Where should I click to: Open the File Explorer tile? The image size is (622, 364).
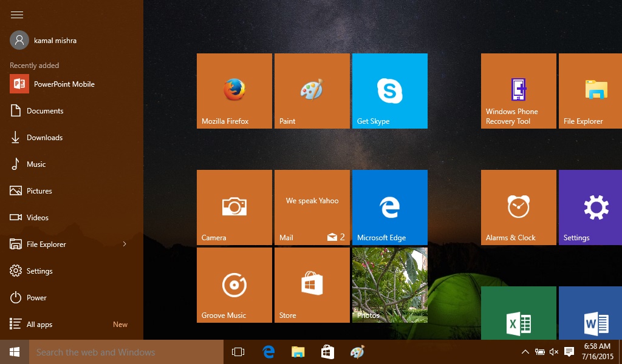[590, 91]
